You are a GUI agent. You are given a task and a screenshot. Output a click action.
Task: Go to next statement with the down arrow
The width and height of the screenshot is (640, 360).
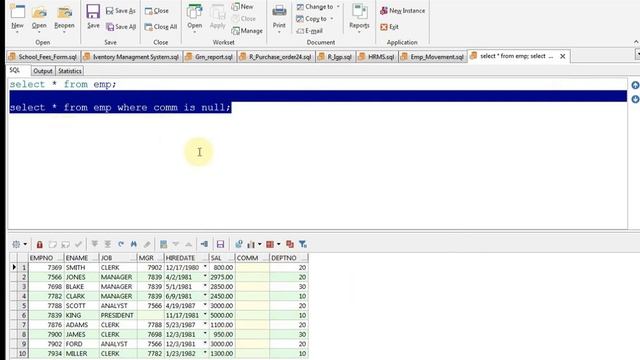pyautogui.click(x=635, y=99)
